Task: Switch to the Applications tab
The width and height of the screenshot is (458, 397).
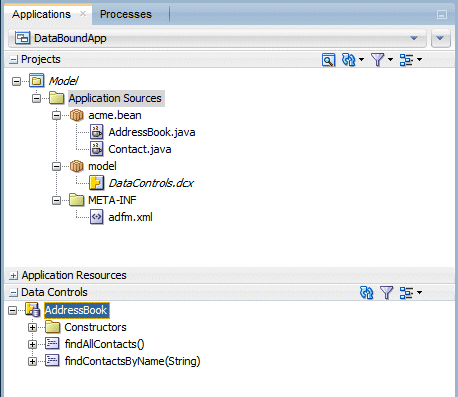Action: pos(41,14)
